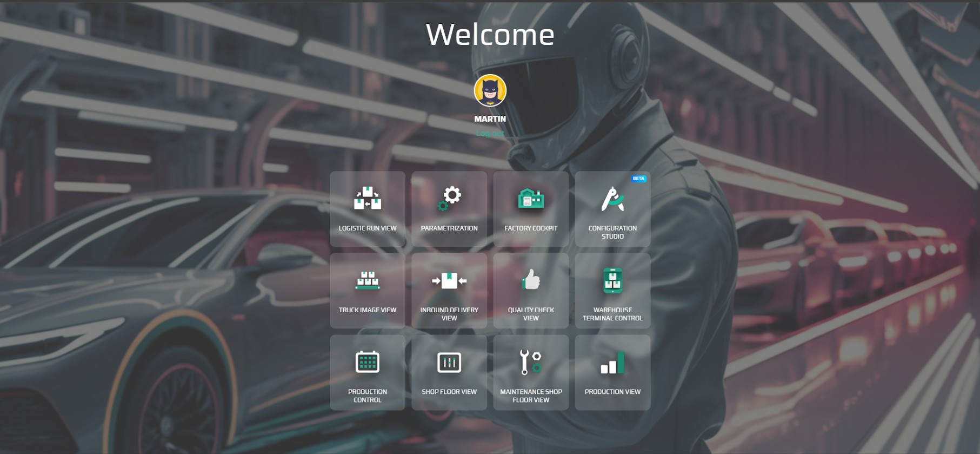Image resolution: width=980 pixels, height=454 pixels.
Task: Open the Configuration Studio compass icon
Action: (x=612, y=198)
